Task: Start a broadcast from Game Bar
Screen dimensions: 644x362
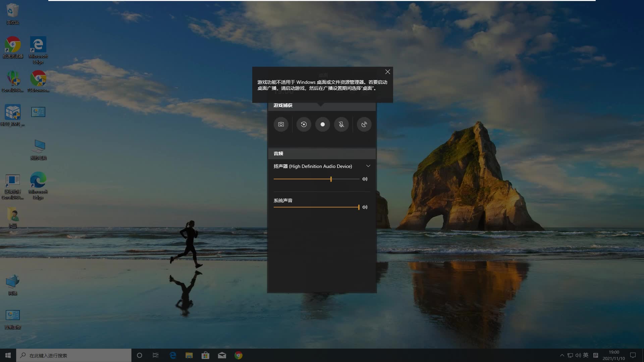Action: [x=364, y=124]
